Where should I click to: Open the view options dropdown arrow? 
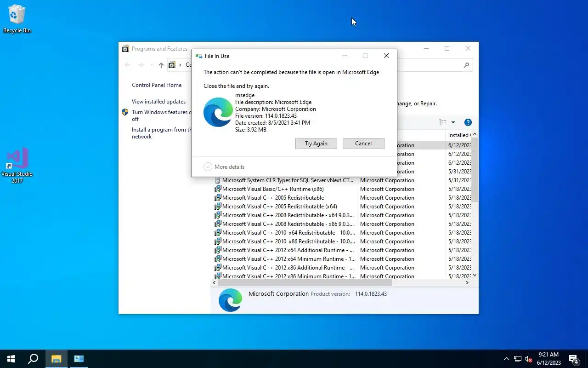tap(453, 122)
